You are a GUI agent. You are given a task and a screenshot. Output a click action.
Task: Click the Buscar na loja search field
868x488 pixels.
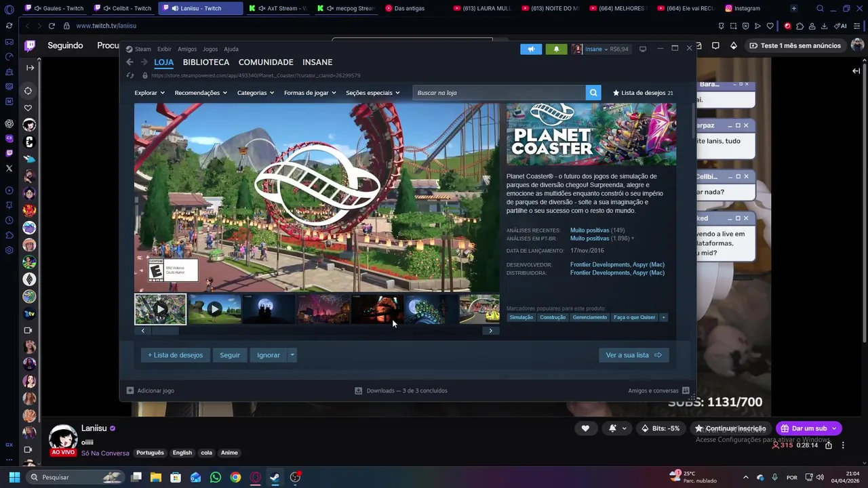click(x=499, y=93)
